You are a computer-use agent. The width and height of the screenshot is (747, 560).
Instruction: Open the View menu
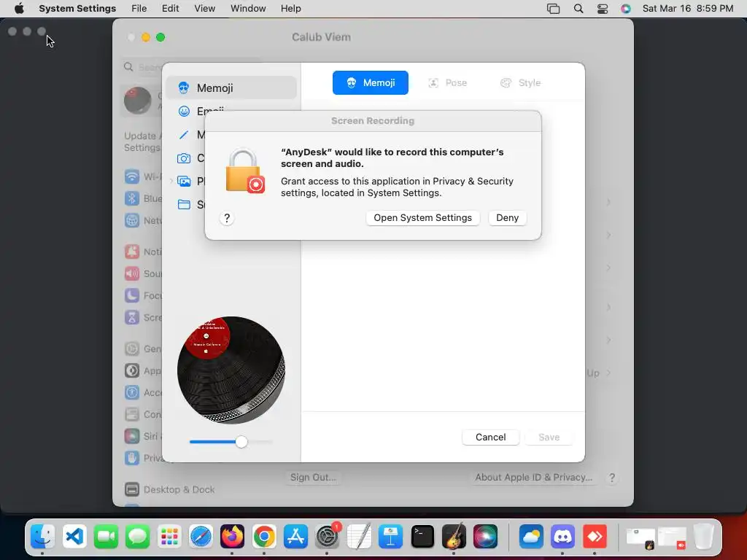[x=204, y=9]
